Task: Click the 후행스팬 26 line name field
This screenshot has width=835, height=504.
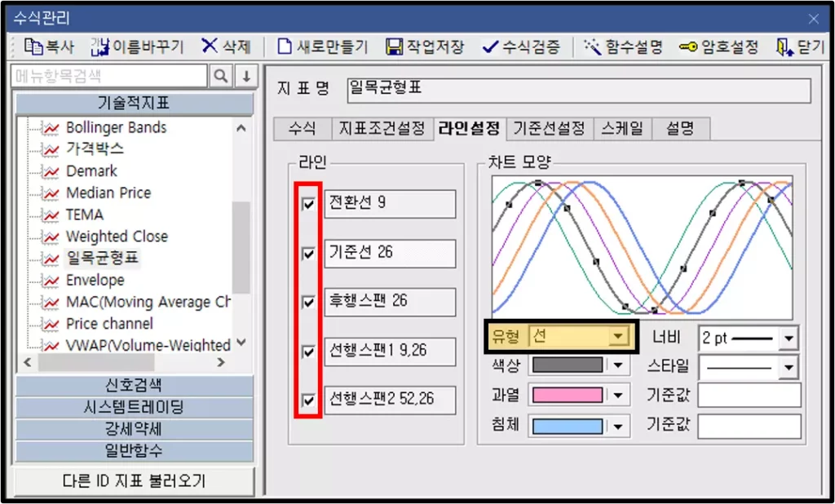Action: (390, 302)
